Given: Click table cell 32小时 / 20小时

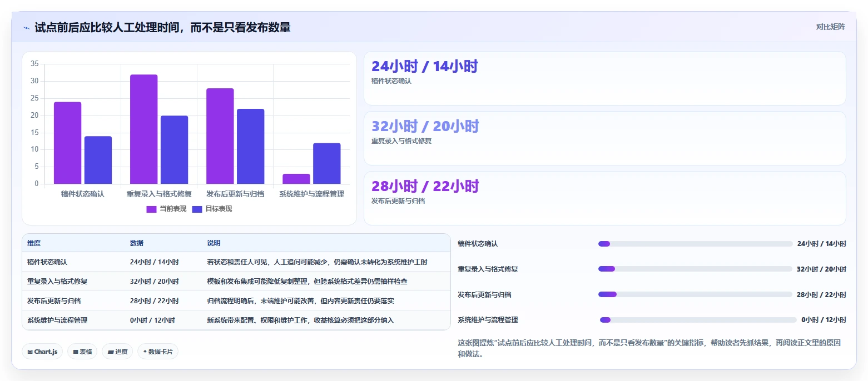Looking at the screenshot, I should [155, 282].
